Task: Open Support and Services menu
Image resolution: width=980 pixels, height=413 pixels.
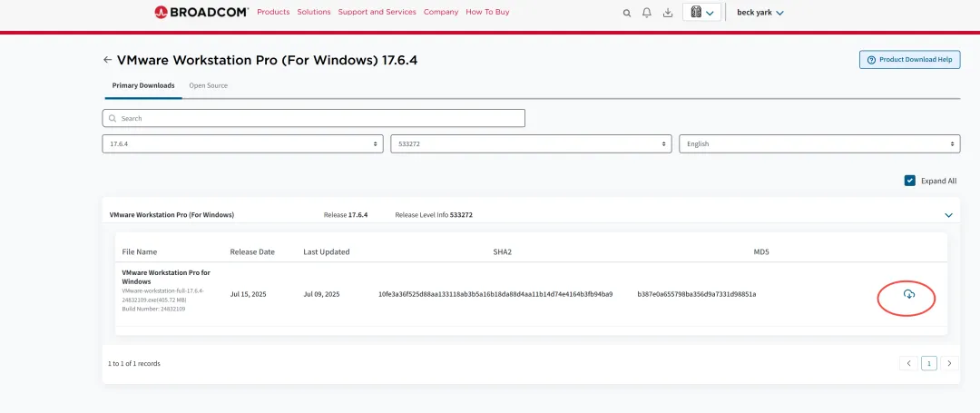Action: coord(377,12)
